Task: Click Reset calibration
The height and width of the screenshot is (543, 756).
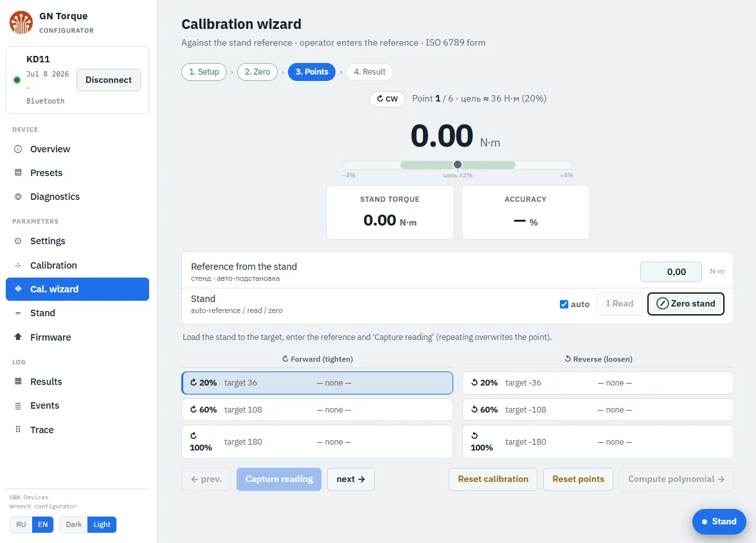Action: (x=492, y=479)
